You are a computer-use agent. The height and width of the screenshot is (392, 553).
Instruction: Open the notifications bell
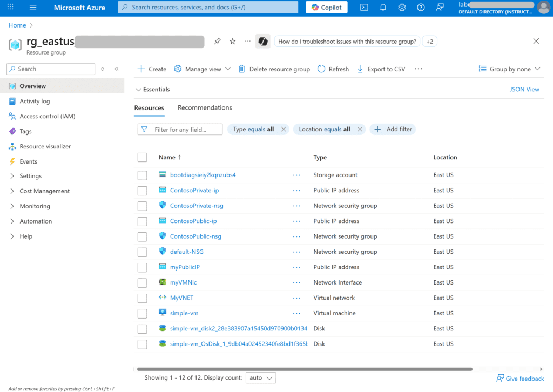pos(383,8)
